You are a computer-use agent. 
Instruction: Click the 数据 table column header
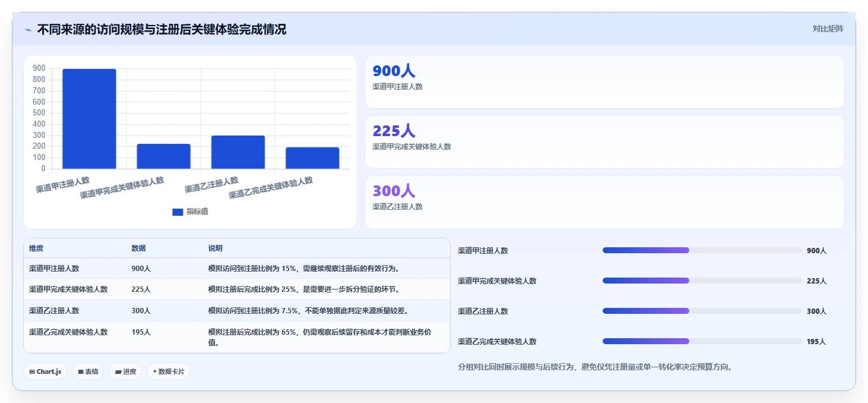coord(139,248)
